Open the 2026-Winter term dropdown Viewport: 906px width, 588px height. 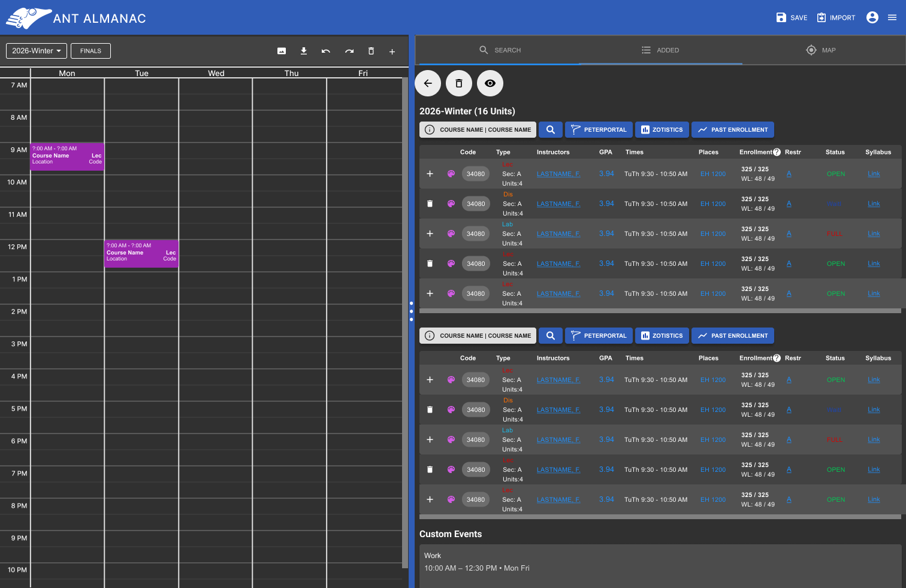pyautogui.click(x=37, y=51)
